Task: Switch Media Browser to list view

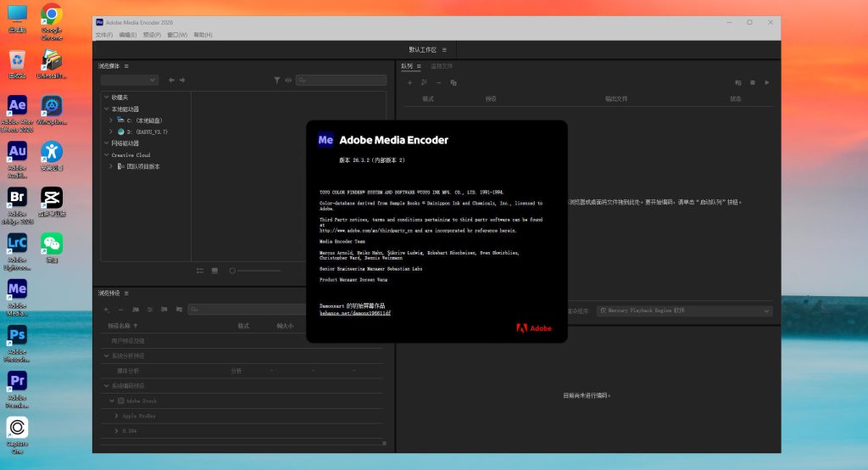Action: [200, 271]
